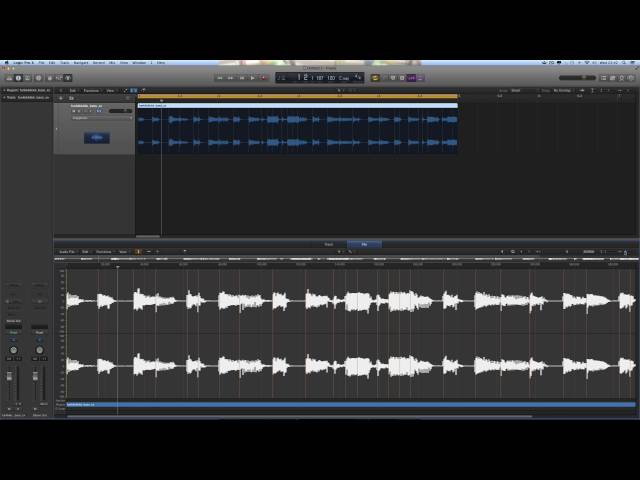Screen dimensions: 640x480
Task: Open the File menu in menu bar
Action: (41, 63)
